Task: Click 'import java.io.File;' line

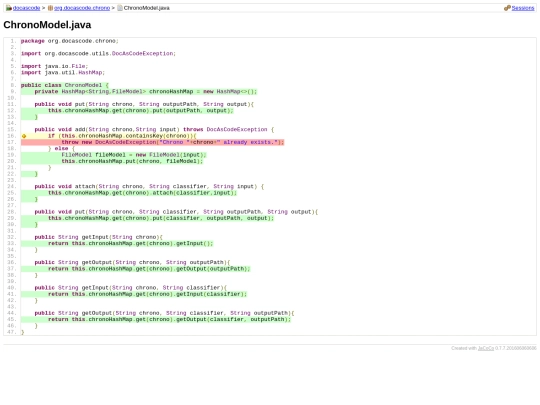Action: click(x=54, y=66)
